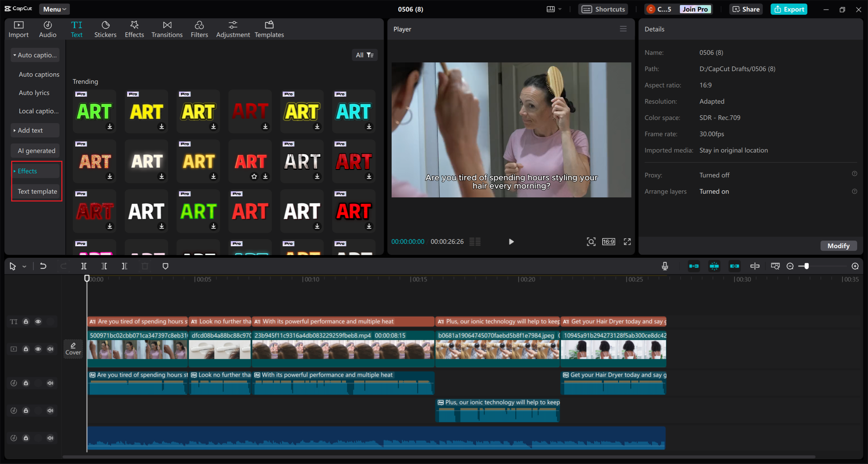Click the Split tool in timeline toolbar
Screen dimensions: 868x464
[x=84, y=266]
